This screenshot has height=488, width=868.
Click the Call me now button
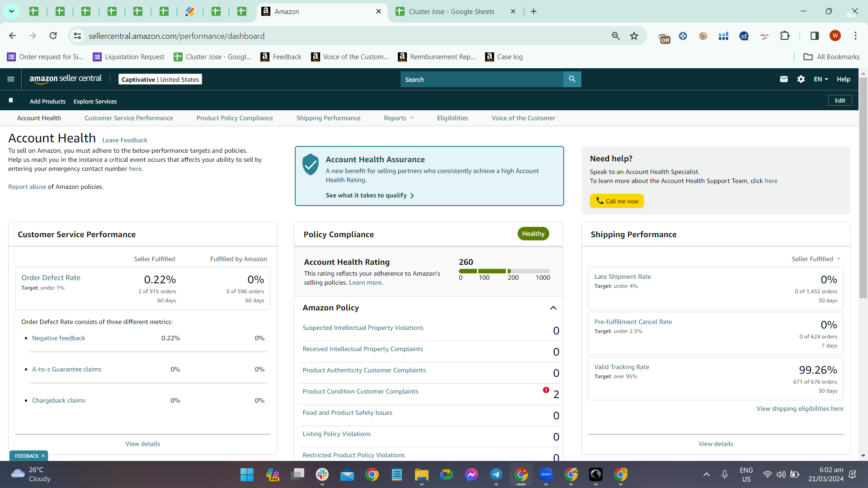[x=617, y=201]
